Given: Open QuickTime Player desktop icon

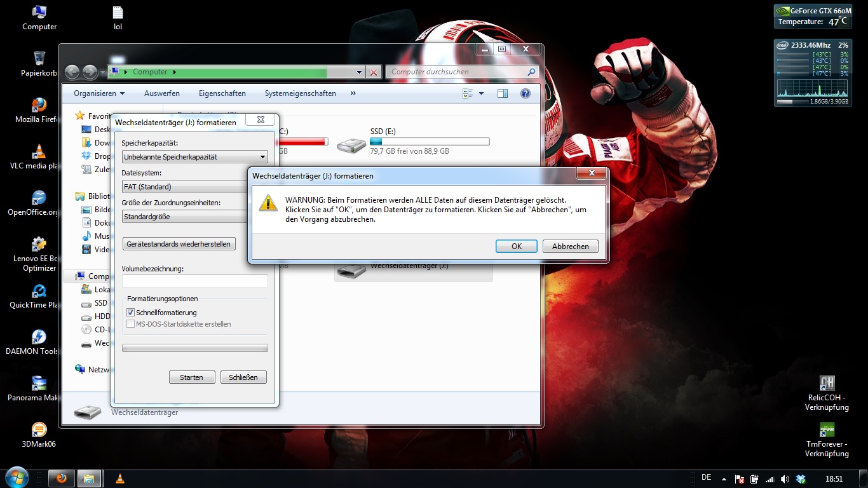Looking at the screenshot, I should (39, 296).
